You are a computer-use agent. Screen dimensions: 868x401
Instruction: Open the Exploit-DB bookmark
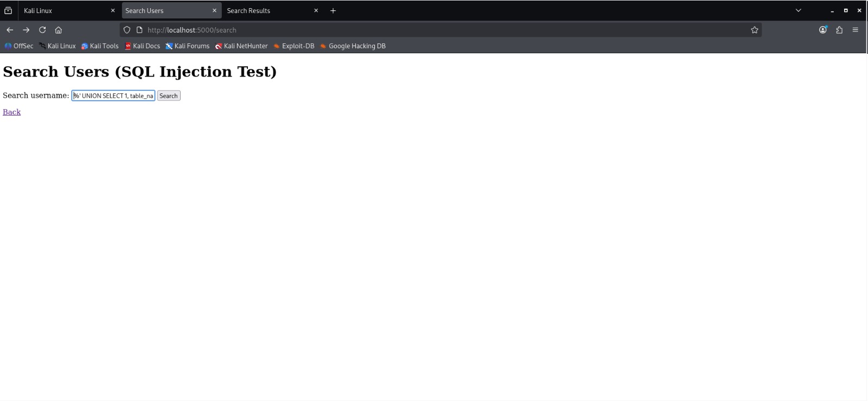coord(294,46)
